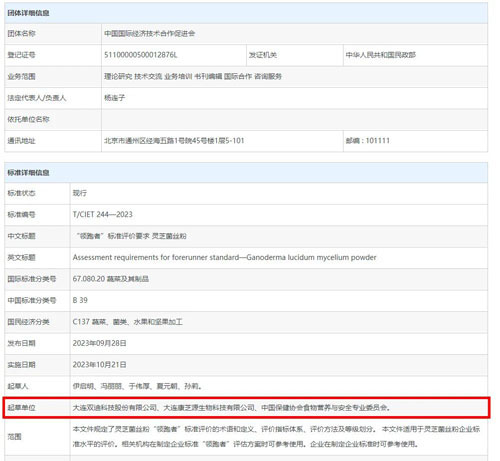The height and width of the screenshot is (461, 500).
Task: Click standard status value 现行
Action: [x=80, y=193]
